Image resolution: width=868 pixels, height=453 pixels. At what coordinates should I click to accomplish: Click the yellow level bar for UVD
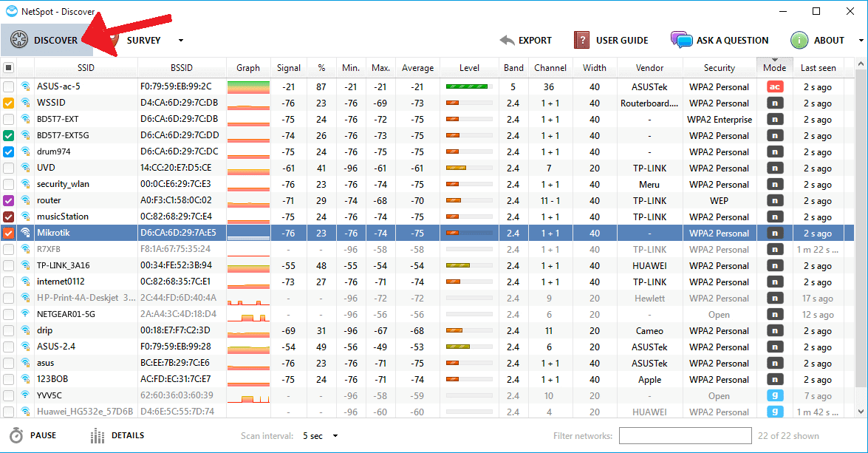click(x=469, y=168)
